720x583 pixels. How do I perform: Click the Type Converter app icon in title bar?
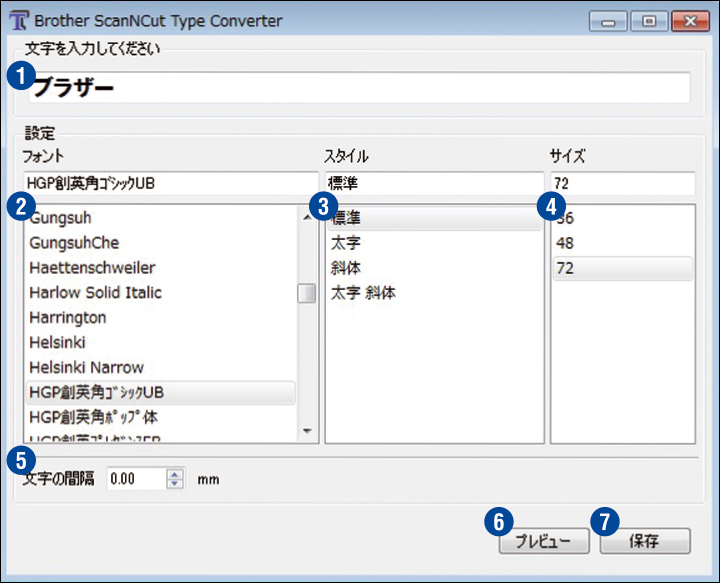tap(19, 21)
